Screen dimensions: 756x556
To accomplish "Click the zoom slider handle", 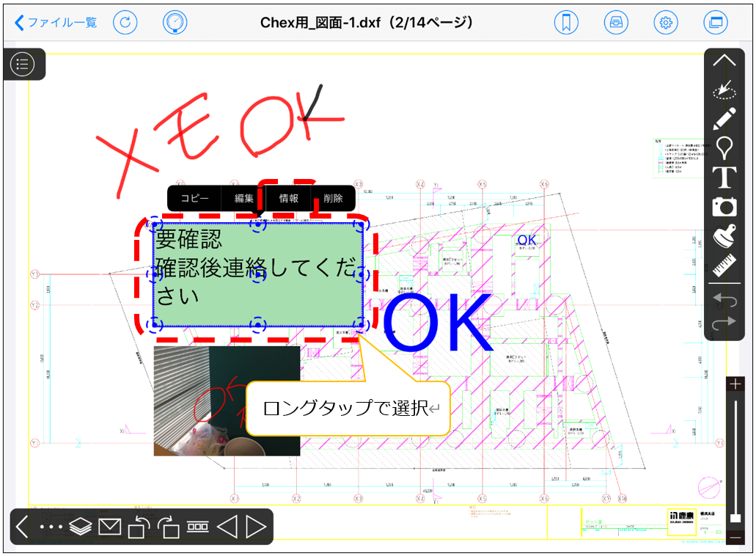I will (735, 518).
